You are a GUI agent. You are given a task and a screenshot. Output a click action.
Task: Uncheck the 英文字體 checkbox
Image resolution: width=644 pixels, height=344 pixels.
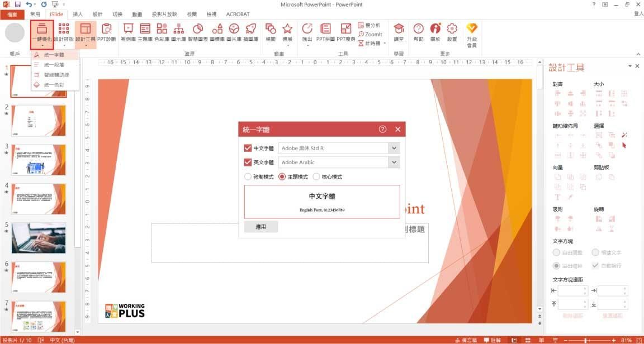(x=248, y=163)
